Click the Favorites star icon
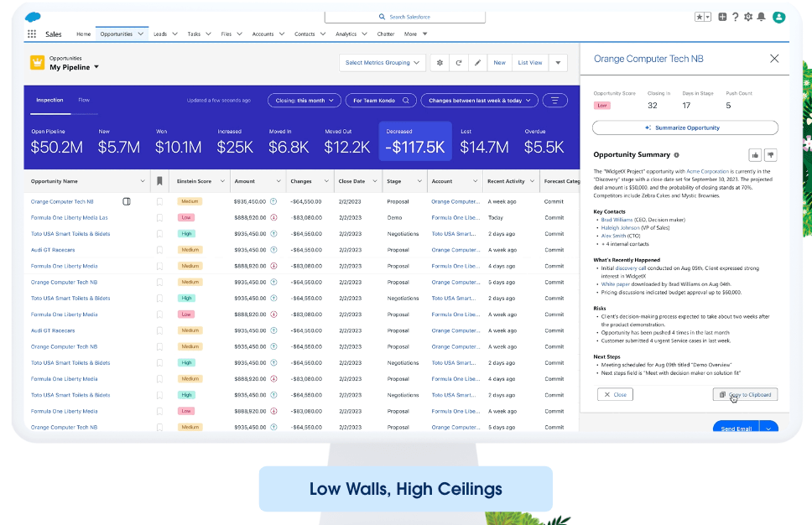 (x=699, y=17)
